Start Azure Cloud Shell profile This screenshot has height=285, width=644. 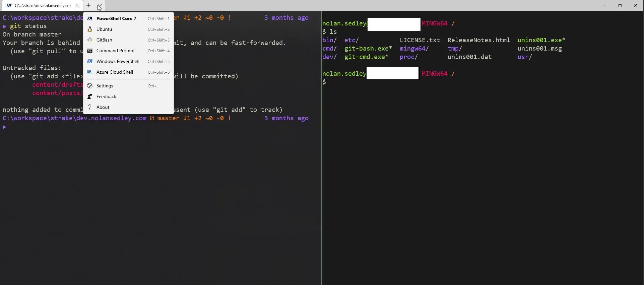(x=128, y=72)
